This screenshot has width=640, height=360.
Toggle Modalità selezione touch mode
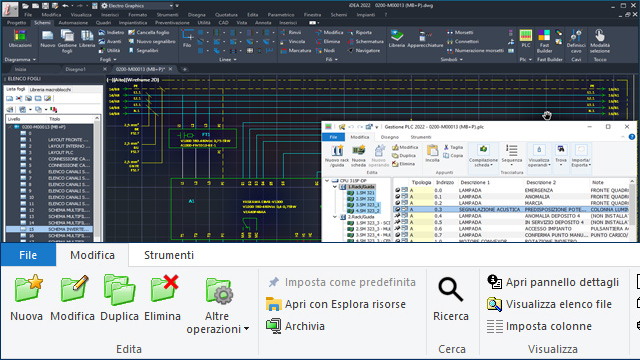click(600, 41)
